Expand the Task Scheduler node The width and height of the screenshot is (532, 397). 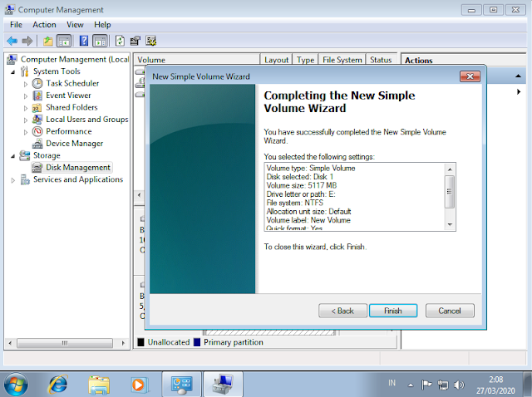click(x=26, y=84)
